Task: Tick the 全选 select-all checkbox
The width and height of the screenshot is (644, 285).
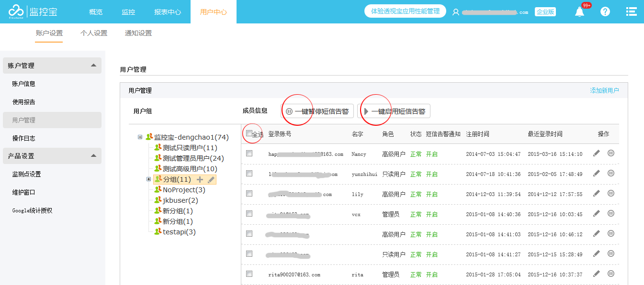Action: click(249, 133)
